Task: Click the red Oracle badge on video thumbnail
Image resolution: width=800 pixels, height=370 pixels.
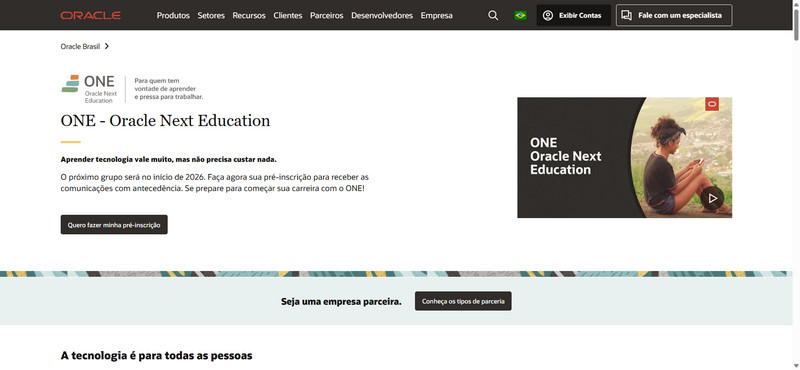Action: coord(712,104)
